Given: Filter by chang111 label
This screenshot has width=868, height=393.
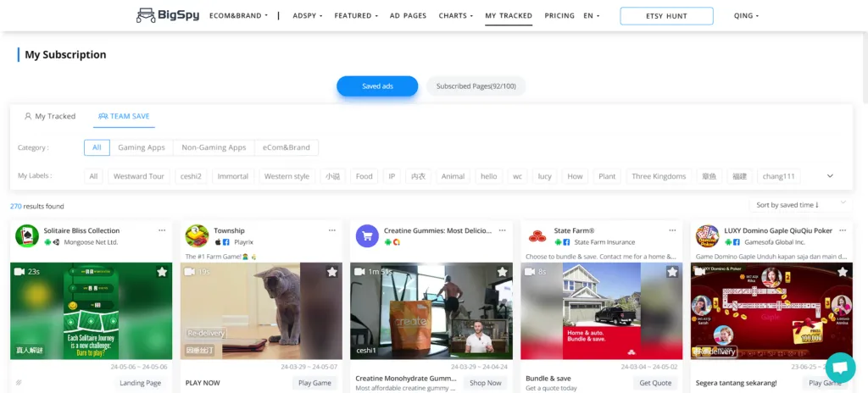Looking at the screenshot, I should tap(778, 176).
